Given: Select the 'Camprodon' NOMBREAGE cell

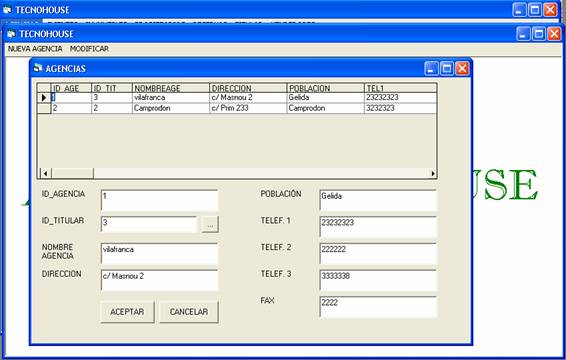Looking at the screenshot, I should (171, 108).
